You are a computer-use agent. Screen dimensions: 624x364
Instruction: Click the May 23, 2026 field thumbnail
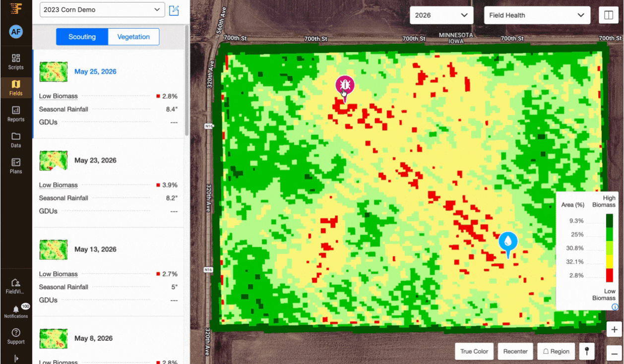pyautogui.click(x=53, y=161)
